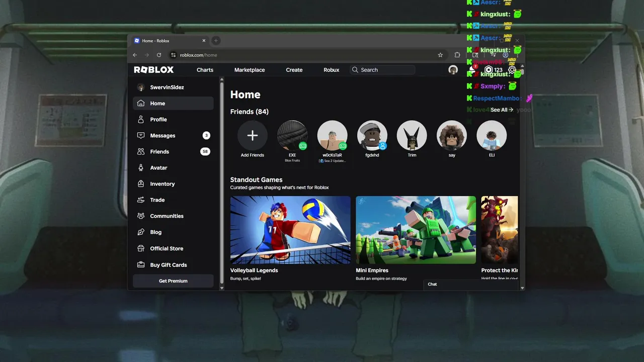
Task: Click the Profile person icon in sidebar
Action: [x=141, y=119]
